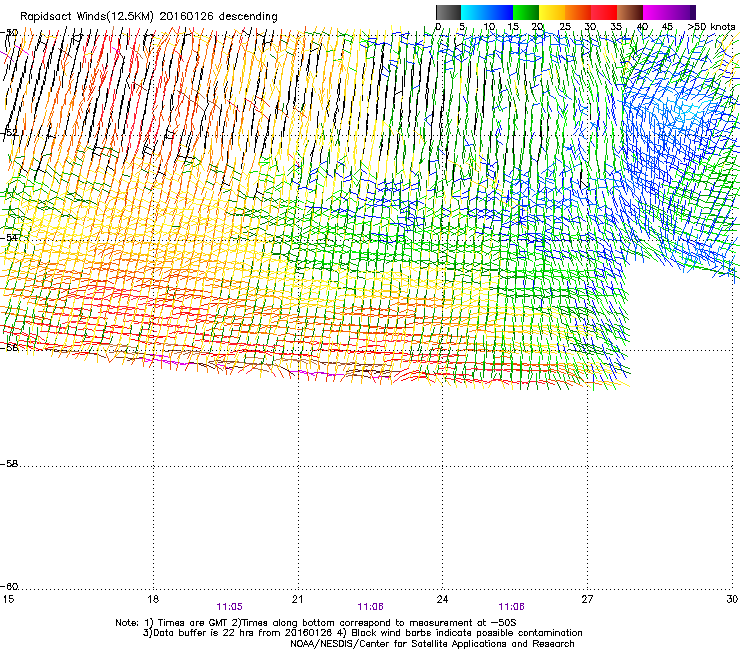Select the '25' legend scale label
The height and width of the screenshot is (650, 740).
[x=565, y=26]
